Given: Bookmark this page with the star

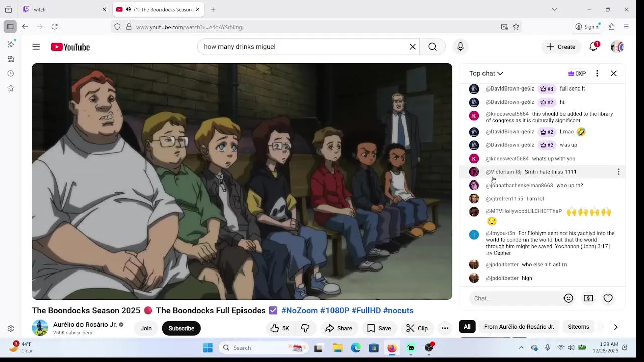Looking at the screenshot, I should pyautogui.click(x=516, y=27).
